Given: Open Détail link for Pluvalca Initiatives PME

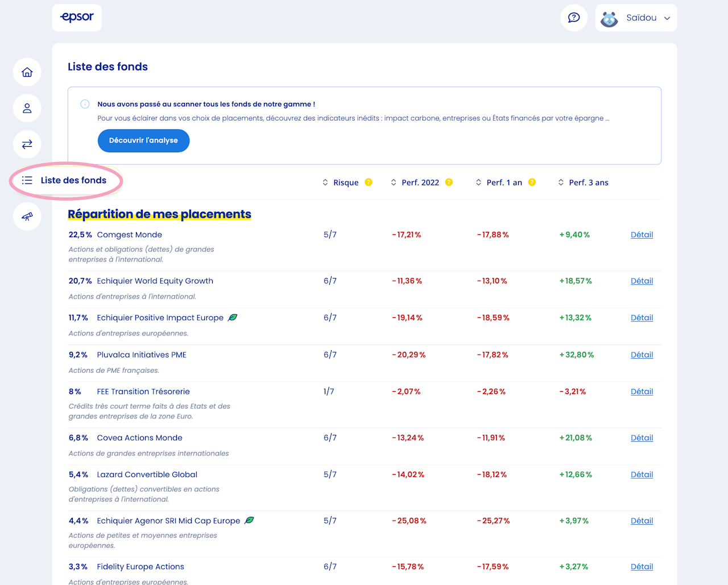Looking at the screenshot, I should 642,355.
